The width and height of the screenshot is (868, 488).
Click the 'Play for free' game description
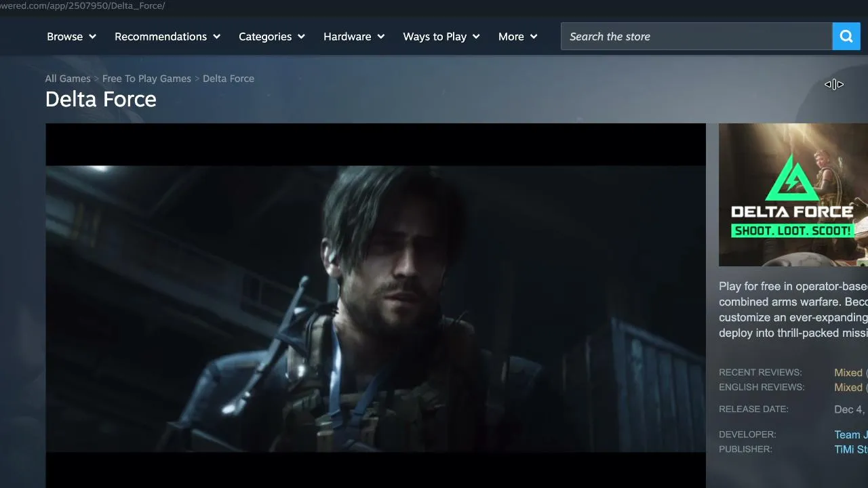793,310
